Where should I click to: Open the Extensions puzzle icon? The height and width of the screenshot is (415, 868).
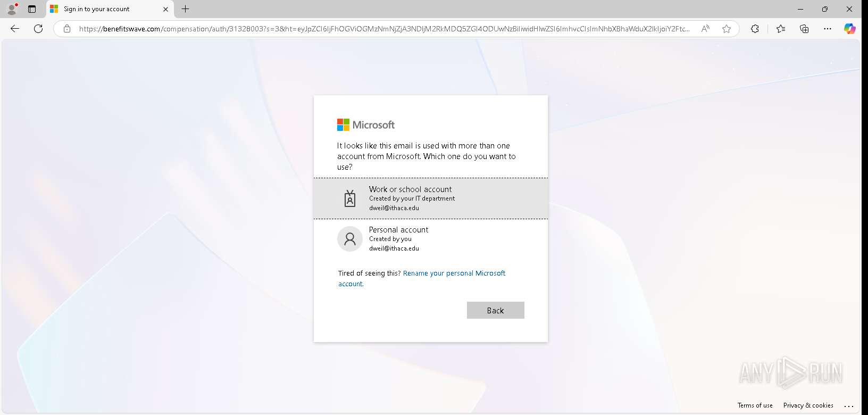(x=755, y=29)
